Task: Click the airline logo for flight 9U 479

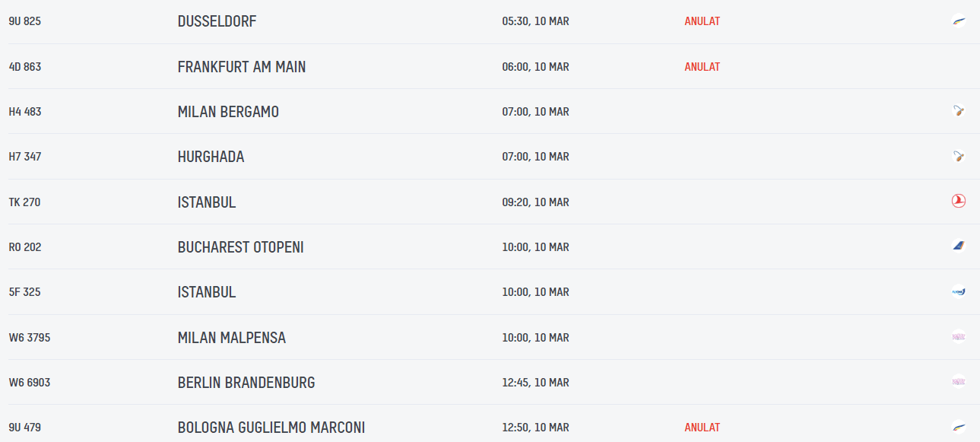Action: click(958, 427)
